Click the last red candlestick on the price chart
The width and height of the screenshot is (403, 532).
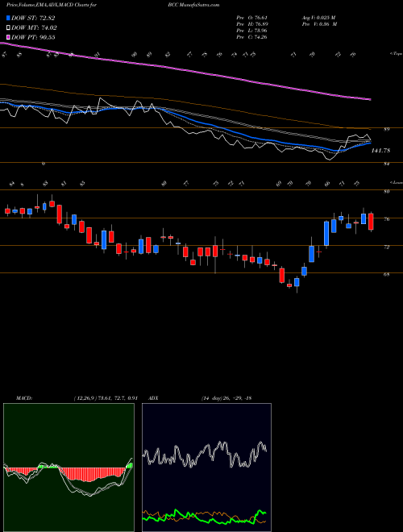pyautogui.click(x=371, y=222)
